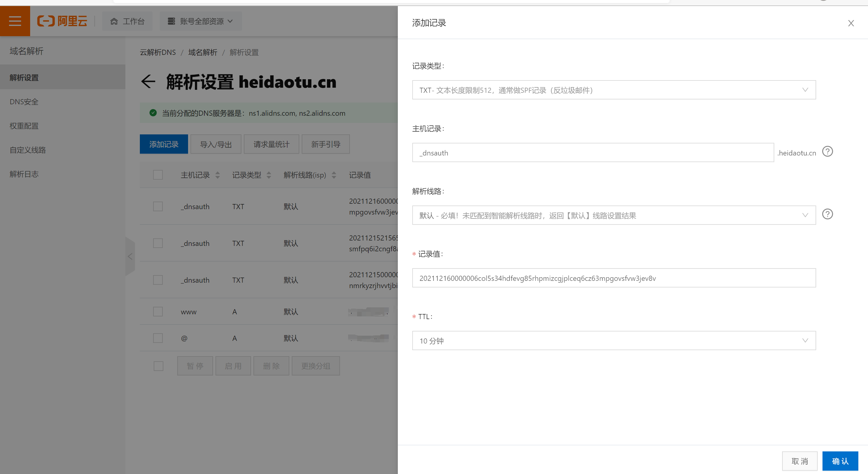Check the first _dnsauth row with value 2021121600000
Viewport: 868px width, 474px height.
click(158, 206)
